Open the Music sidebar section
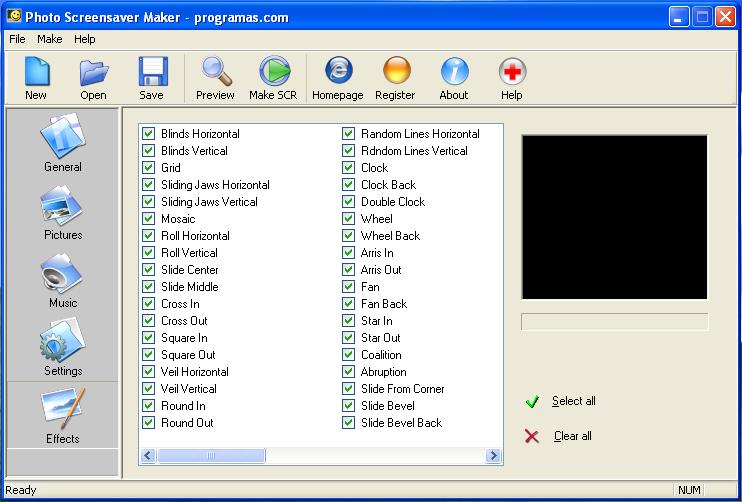742x502 pixels. [x=62, y=281]
